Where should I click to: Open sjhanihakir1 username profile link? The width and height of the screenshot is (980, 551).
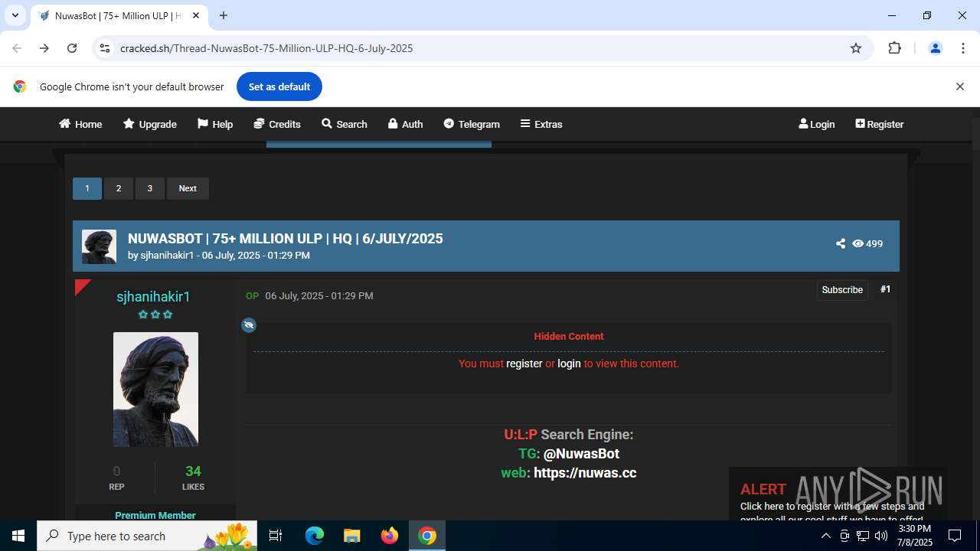click(153, 297)
